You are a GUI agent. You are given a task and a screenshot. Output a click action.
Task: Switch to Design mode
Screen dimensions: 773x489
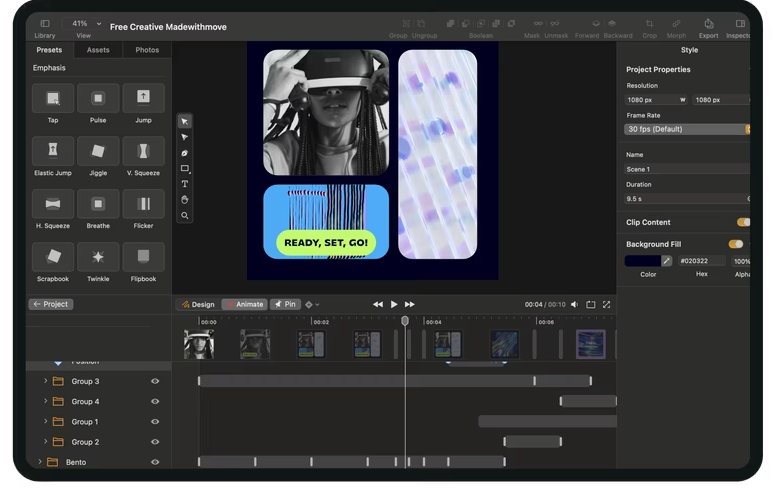coord(198,304)
